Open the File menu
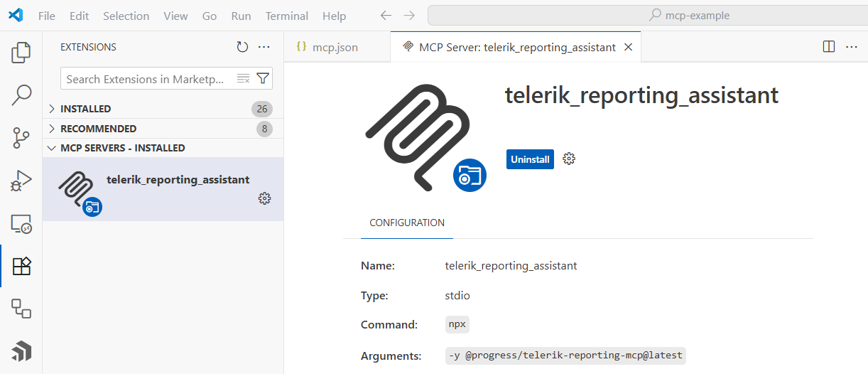Viewport: 868px width, 374px height. click(46, 16)
